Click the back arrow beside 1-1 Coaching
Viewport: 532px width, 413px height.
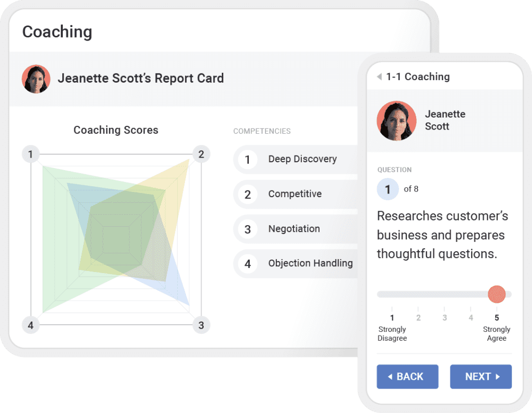tap(379, 77)
